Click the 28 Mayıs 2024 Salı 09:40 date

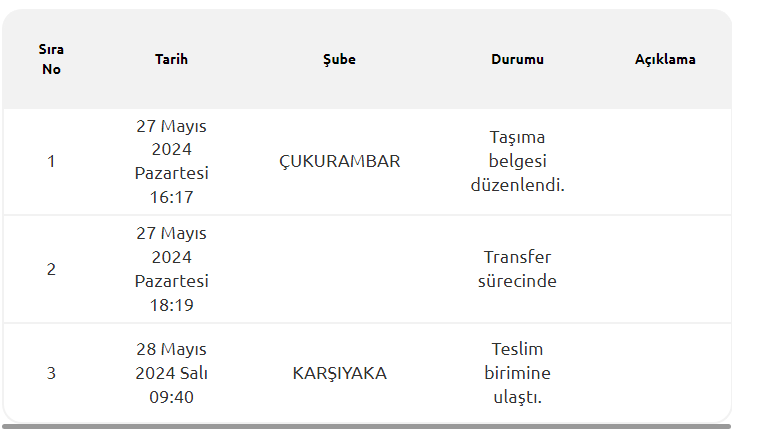coord(171,373)
